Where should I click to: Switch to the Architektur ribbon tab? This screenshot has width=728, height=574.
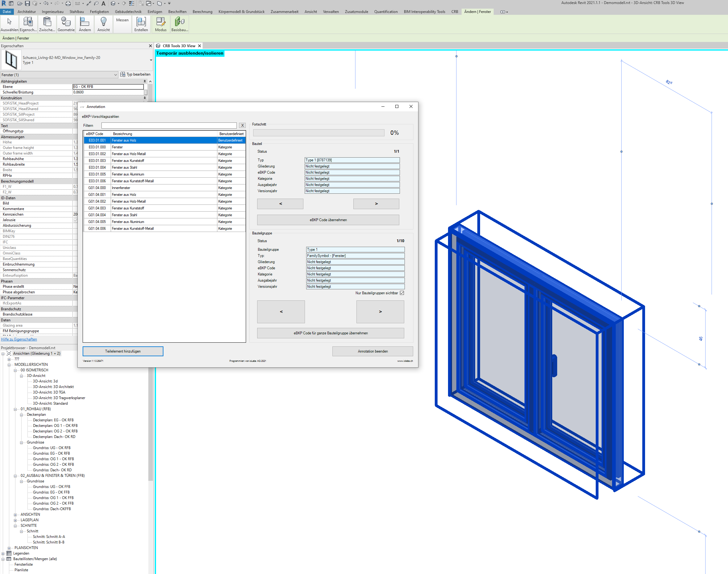pos(27,12)
